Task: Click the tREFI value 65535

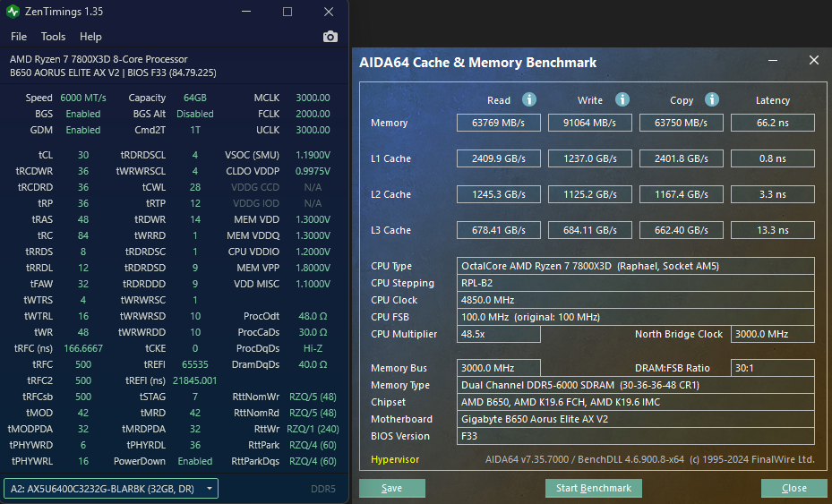Action: point(194,364)
